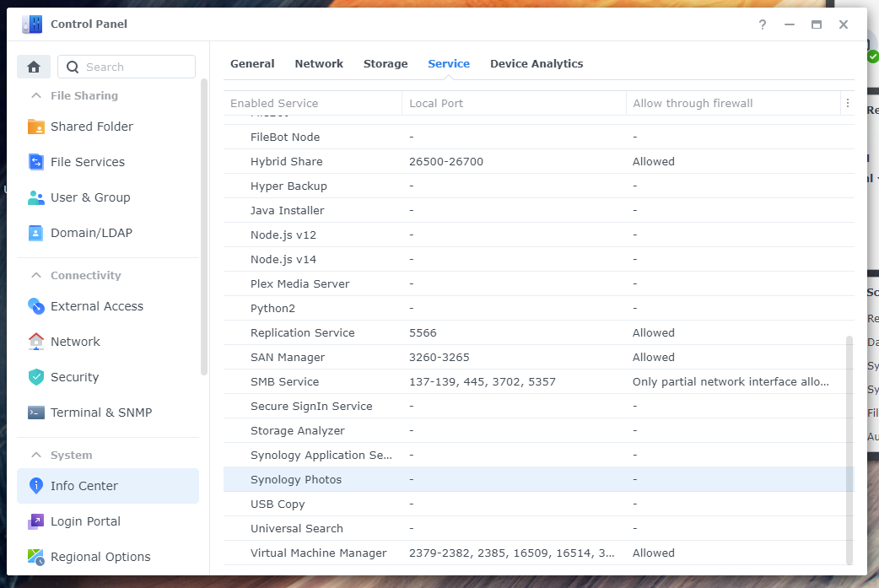Click the search magnifier icon
Screen dimensions: 879x588
[73, 67]
